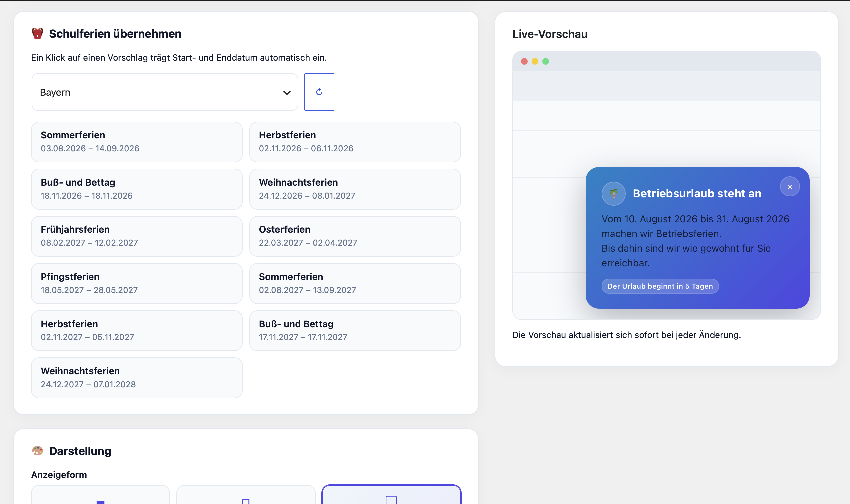Image resolution: width=850 pixels, height=504 pixels.
Task: Click the 'Live-Vorschau' heading
Action: coord(550,34)
